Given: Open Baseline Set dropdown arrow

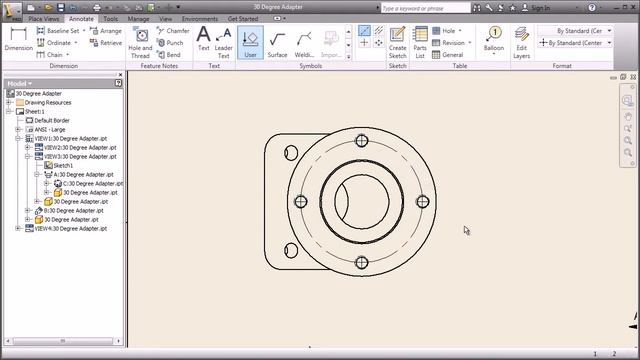Looking at the screenshot, I should coord(84,31).
